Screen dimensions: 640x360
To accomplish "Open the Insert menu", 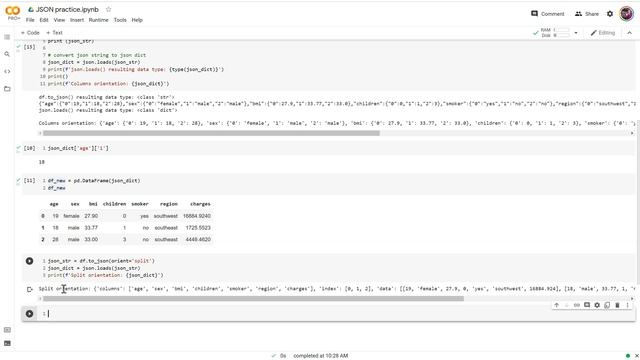I will click(x=77, y=20).
